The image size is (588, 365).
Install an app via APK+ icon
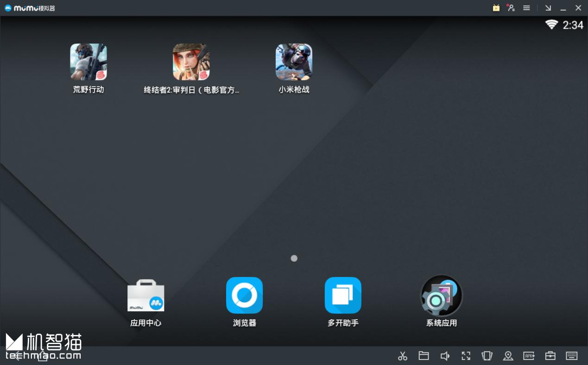[x=529, y=356]
